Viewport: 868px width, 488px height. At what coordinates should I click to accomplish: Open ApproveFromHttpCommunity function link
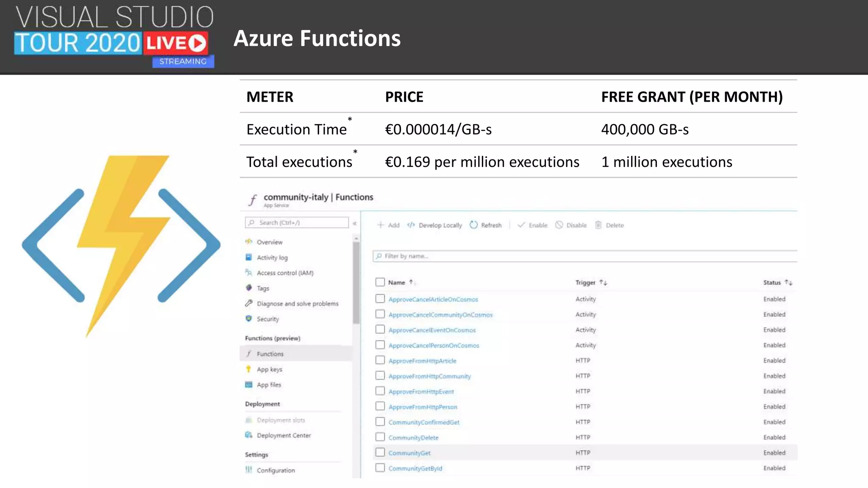click(x=429, y=376)
